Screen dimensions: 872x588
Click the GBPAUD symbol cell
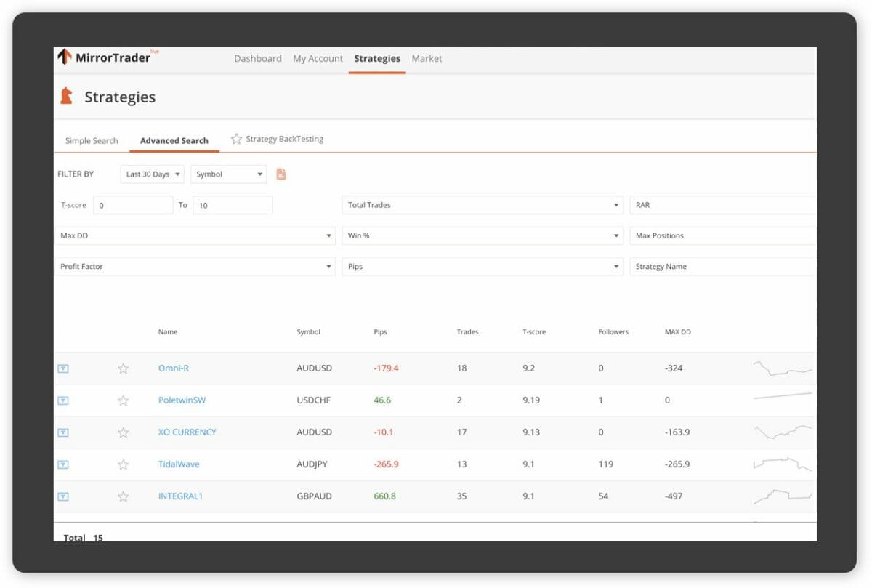314,496
